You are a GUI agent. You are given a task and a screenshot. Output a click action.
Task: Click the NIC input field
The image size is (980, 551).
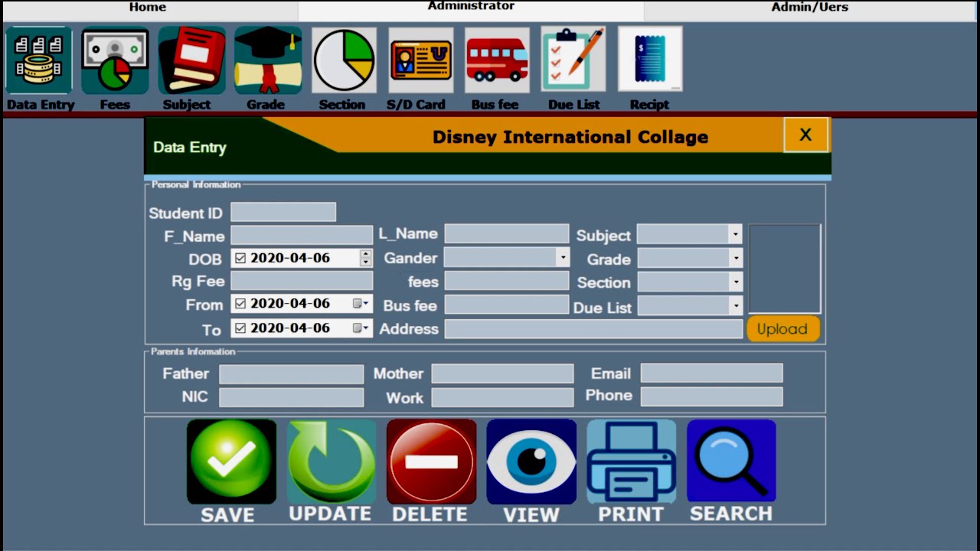(292, 397)
